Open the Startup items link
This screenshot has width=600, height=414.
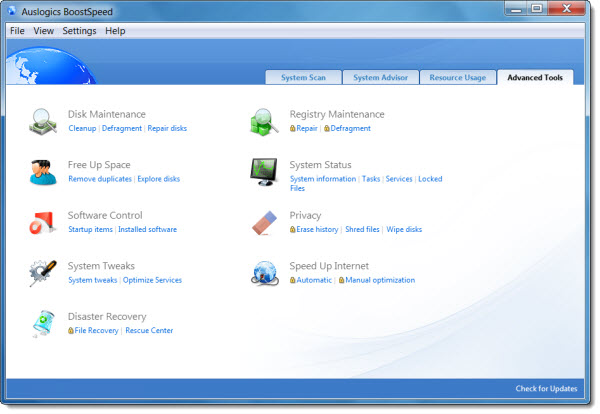click(91, 230)
